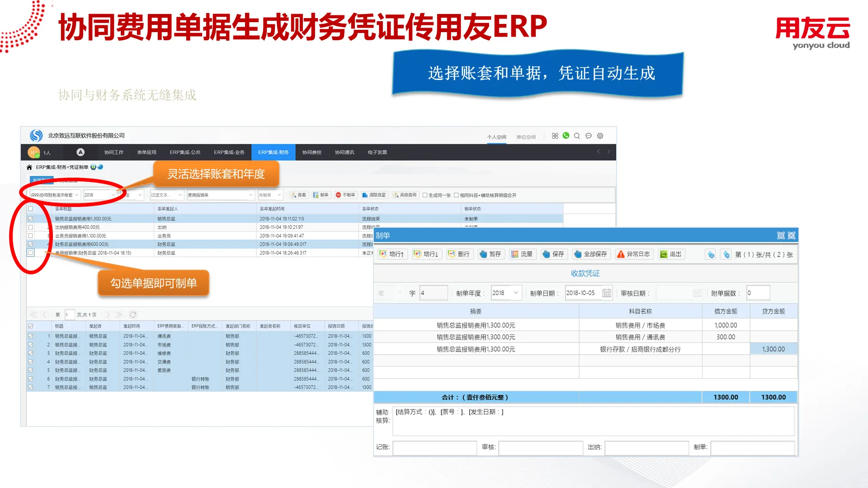Tick 相同科目+辅助核算明细合并 checkbox
Viewport: 868px width, 488px height.
457,195
